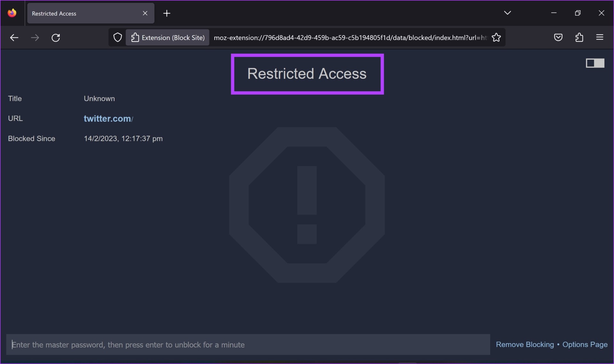This screenshot has height=364, width=614.
Task: Click the Extension (Block Site) identity badge
Action: [168, 37]
